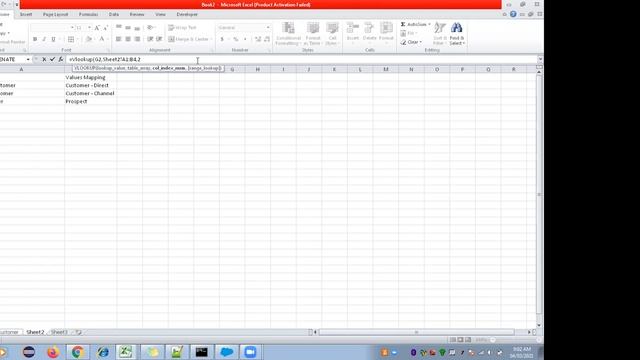
Task: Decrease font size with small A icon
Action: click(105, 28)
